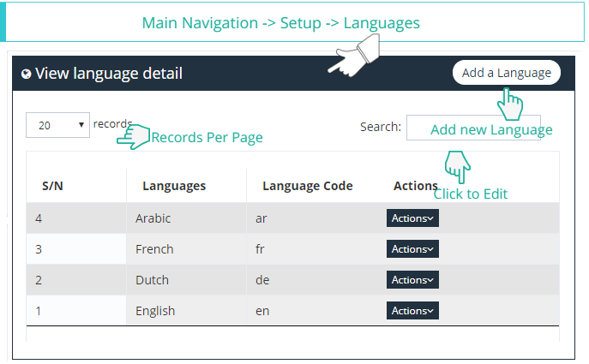Click the globe icon beside View language detail
The image size is (589, 364).
click(26, 75)
